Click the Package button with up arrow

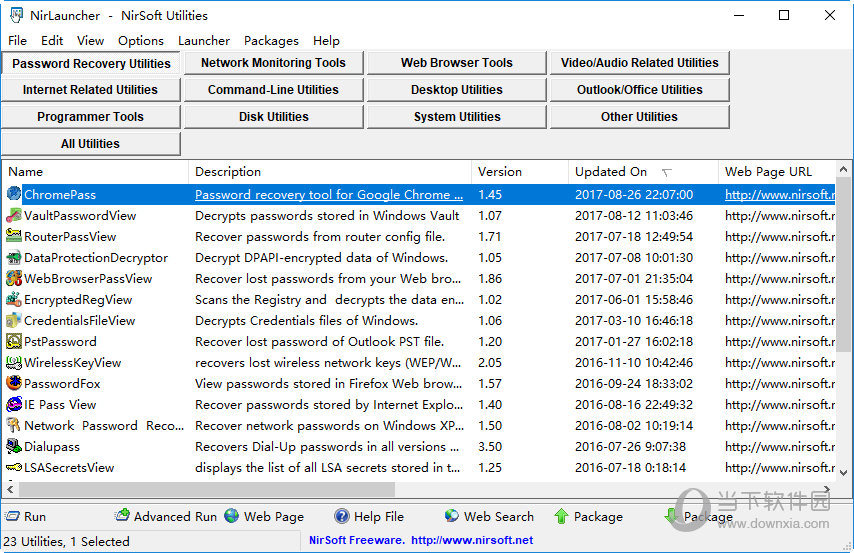point(588,516)
